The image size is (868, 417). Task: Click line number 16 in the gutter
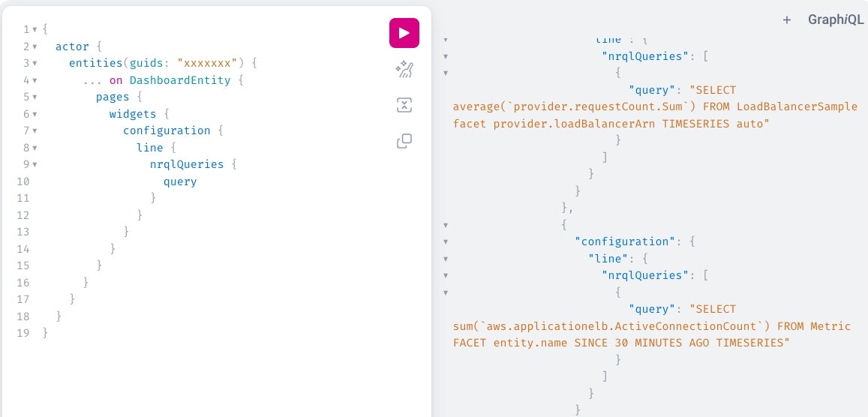point(23,283)
